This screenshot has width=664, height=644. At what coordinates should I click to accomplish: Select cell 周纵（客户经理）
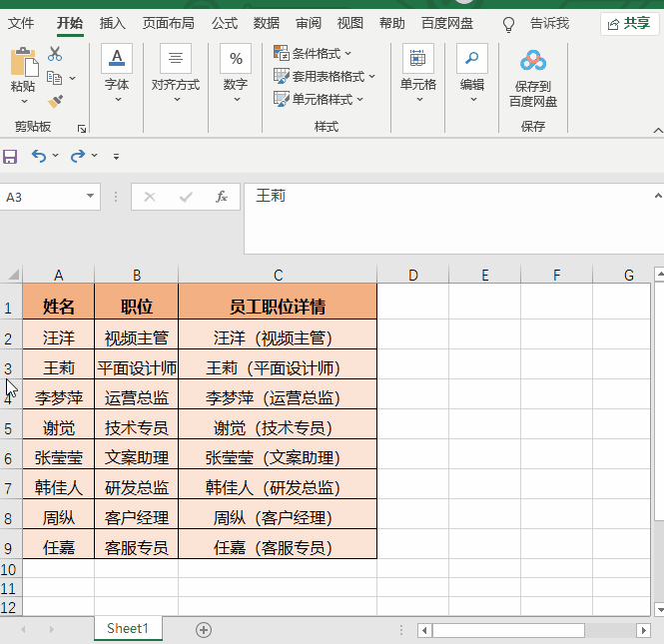click(278, 514)
